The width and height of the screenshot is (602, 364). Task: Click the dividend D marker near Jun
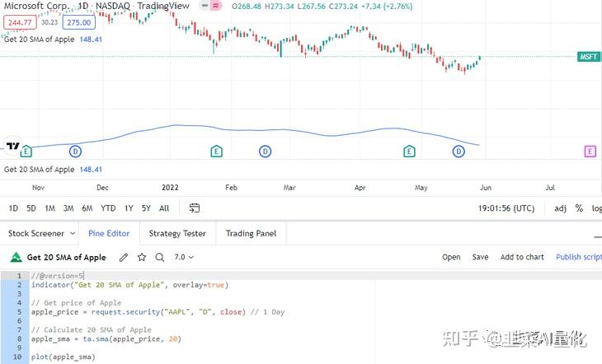[459, 152]
